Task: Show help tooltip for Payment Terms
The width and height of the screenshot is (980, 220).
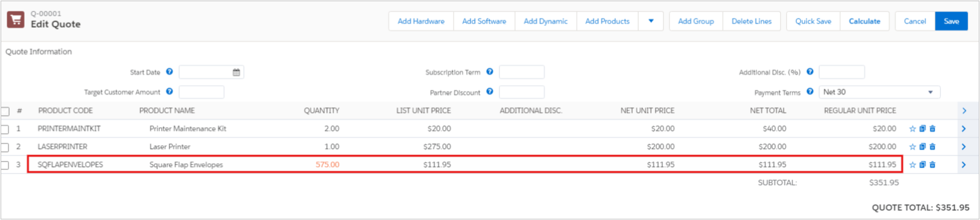Action: pyautogui.click(x=810, y=92)
